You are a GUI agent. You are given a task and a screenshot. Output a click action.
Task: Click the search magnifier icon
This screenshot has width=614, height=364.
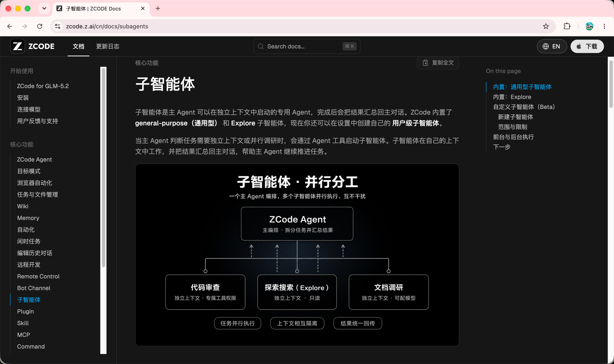click(261, 46)
